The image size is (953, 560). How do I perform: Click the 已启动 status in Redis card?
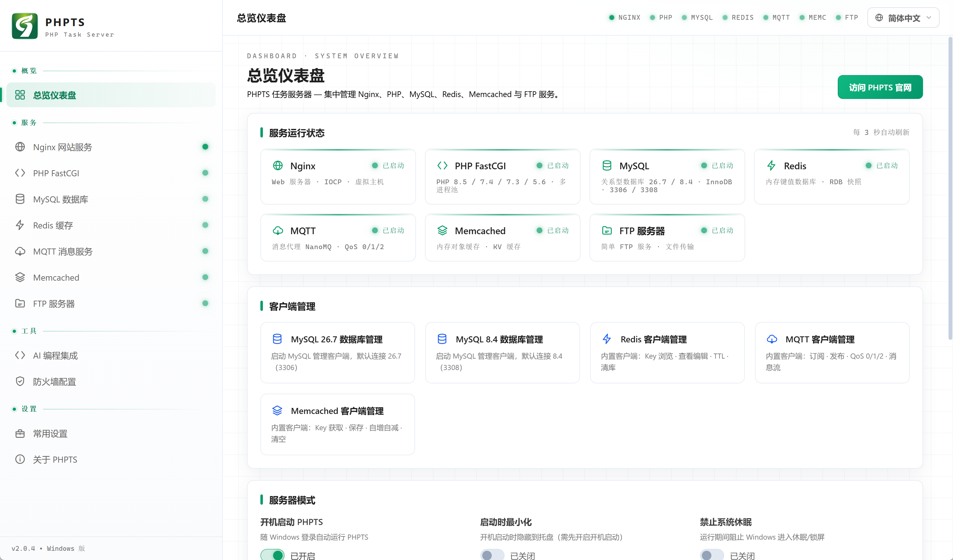(881, 165)
